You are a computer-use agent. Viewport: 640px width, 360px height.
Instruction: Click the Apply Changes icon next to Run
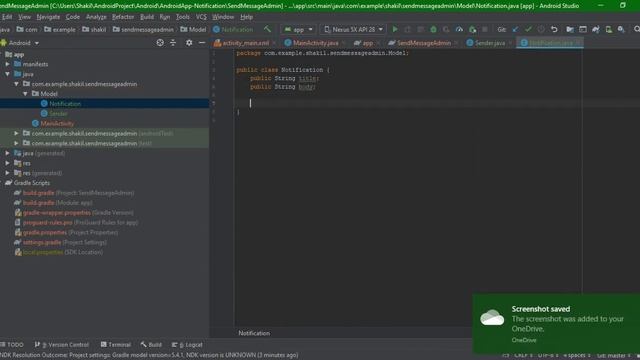407,29
